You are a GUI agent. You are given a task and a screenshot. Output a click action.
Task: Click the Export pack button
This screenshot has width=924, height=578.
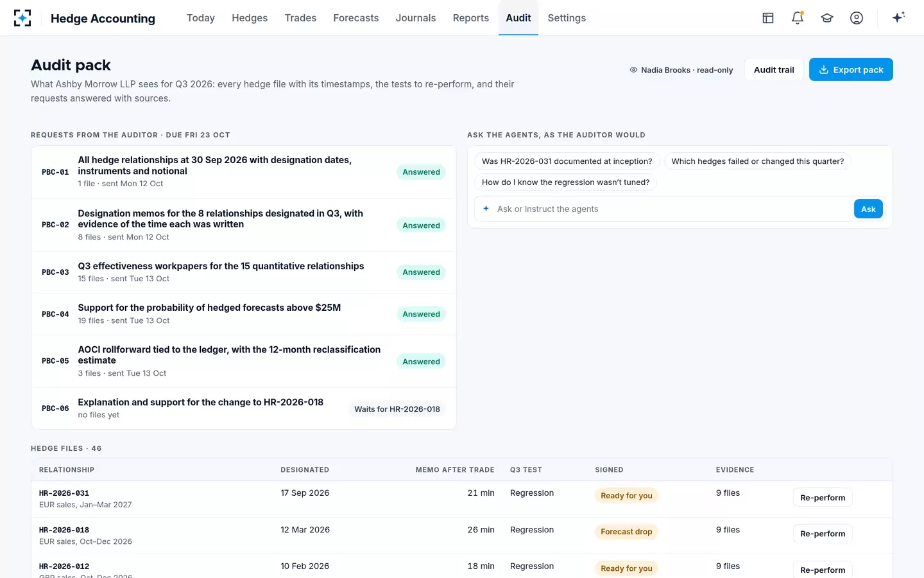click(851, 70)
